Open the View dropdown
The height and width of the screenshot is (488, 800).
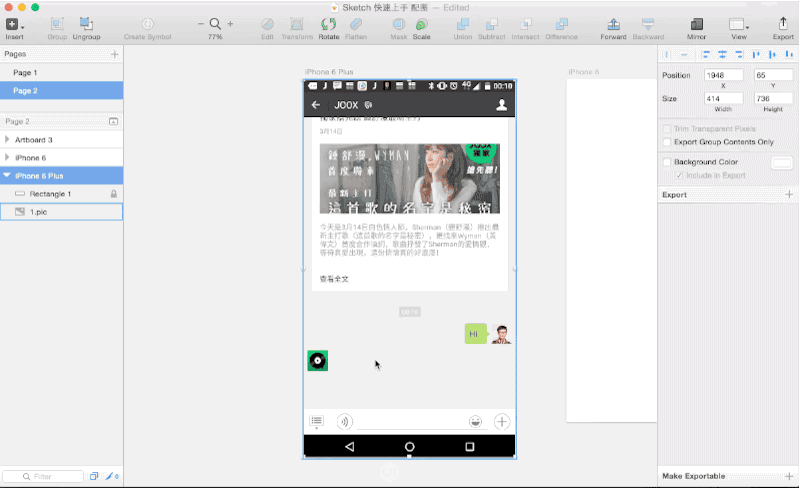pos(739,24)
